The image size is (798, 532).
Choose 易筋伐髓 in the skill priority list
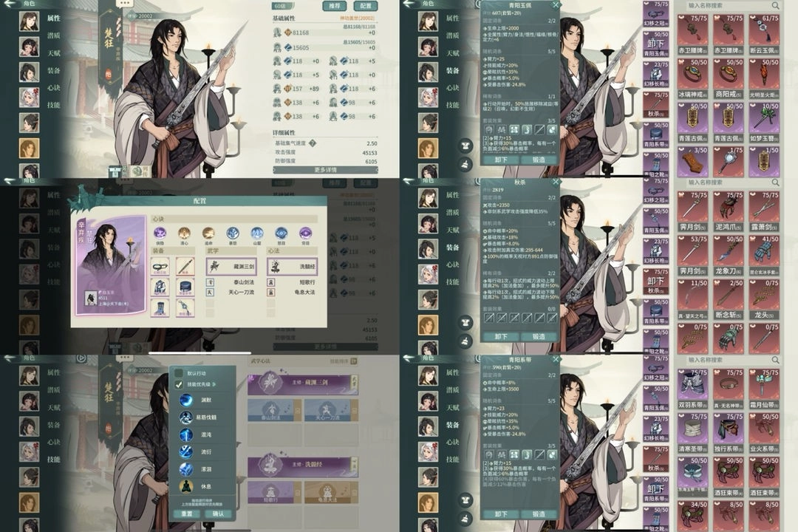coord(186,417)
